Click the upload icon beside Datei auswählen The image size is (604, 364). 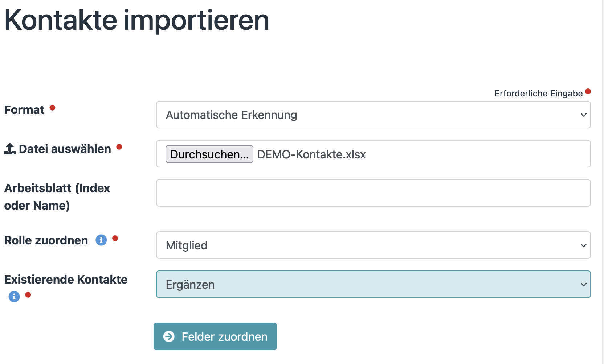(10, 149)
